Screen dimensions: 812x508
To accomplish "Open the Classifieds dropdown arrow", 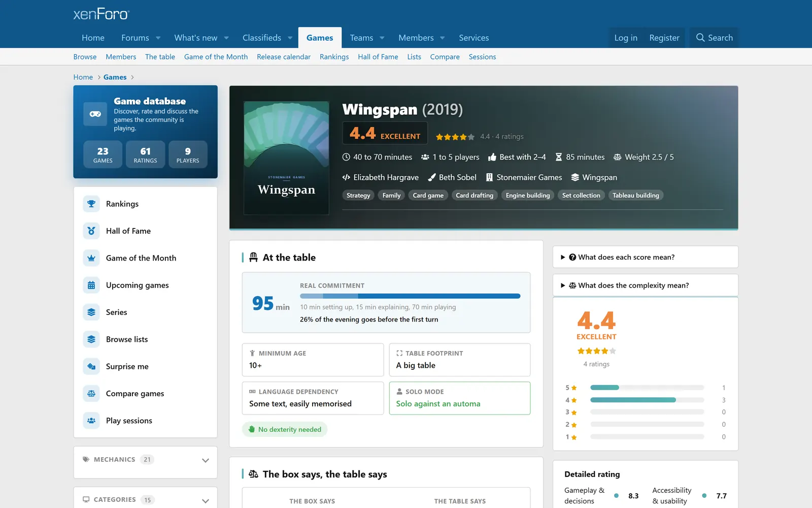I will click(x=290, y=38).
